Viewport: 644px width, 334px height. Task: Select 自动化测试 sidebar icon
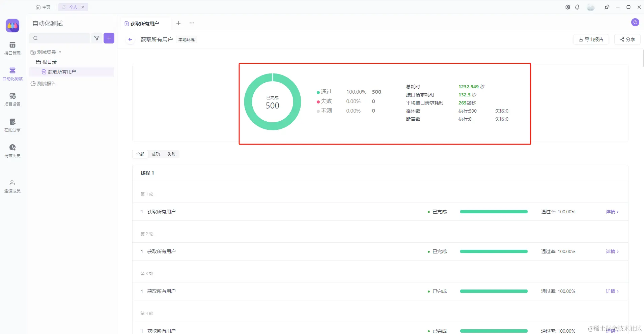click(12, 74)
